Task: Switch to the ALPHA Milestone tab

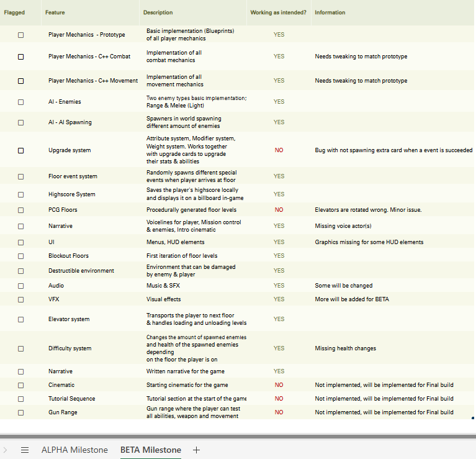Action: click(x=74, y=450)
